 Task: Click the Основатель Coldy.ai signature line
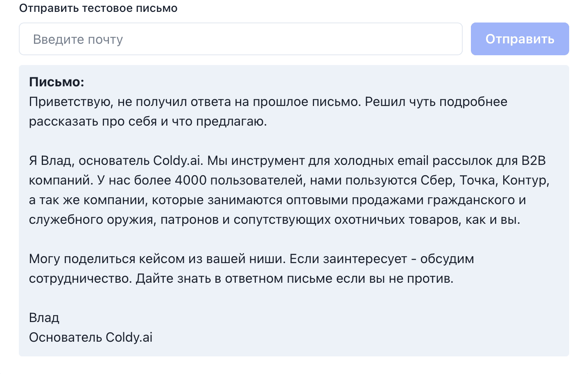[x=90, y=337]
